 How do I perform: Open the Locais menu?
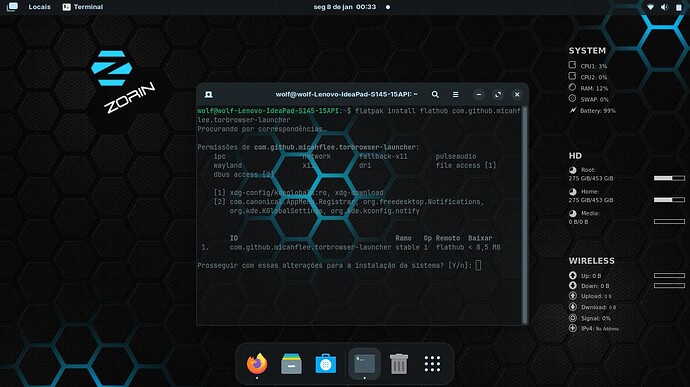pos(39,7)
